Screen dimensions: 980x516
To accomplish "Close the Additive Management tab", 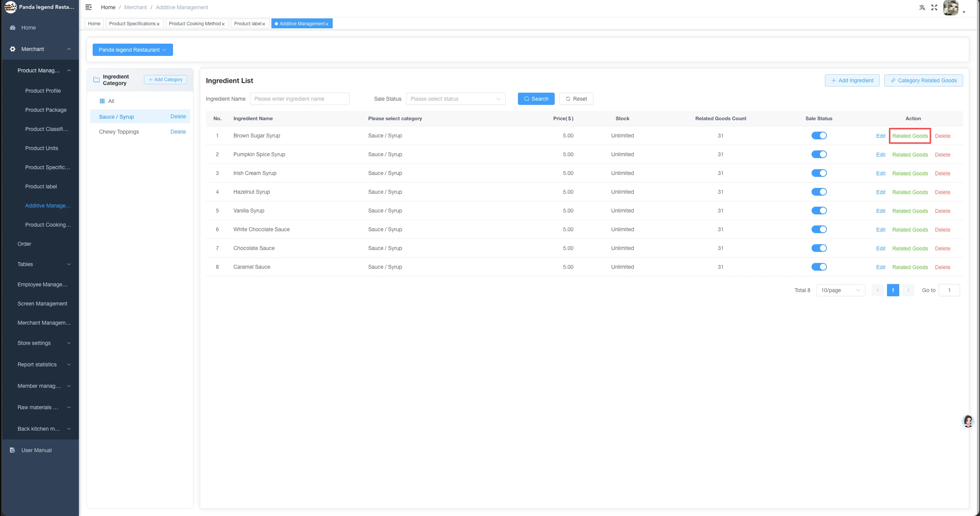I will (327, 24).
